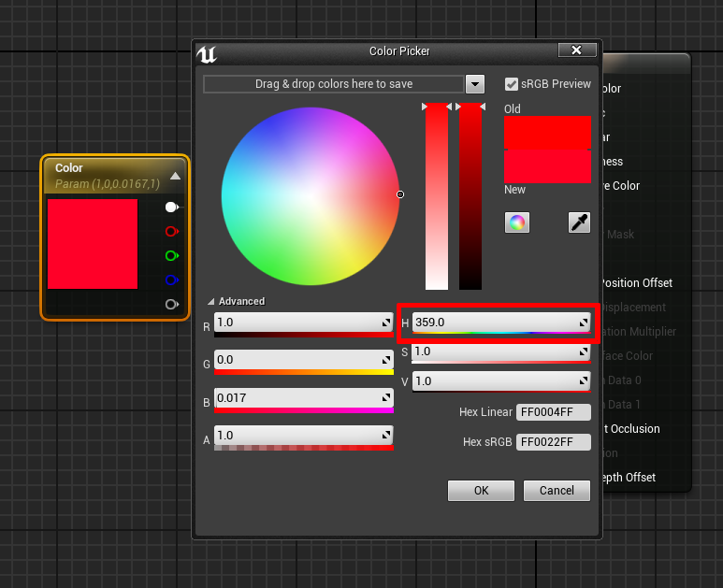Toggle the color wheel/spectrum mode button
Viewport: 723px width, 588px height.
pos(517,222)
